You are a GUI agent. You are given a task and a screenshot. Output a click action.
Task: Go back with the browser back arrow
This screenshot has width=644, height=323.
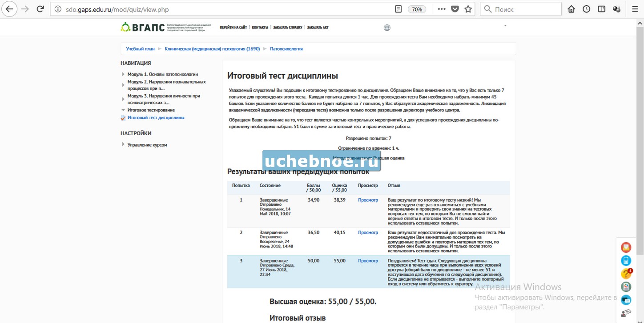10,9
